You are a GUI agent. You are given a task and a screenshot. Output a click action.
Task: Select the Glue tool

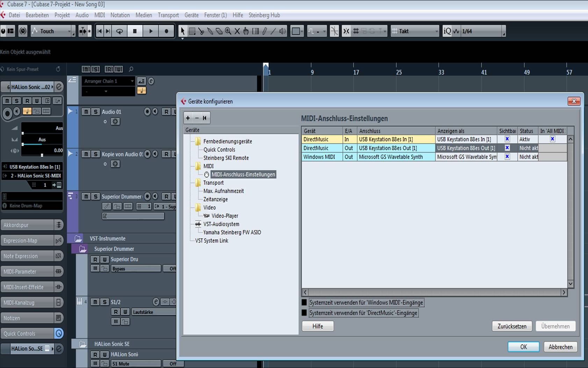pyautogui.click(x=210, y=31)
